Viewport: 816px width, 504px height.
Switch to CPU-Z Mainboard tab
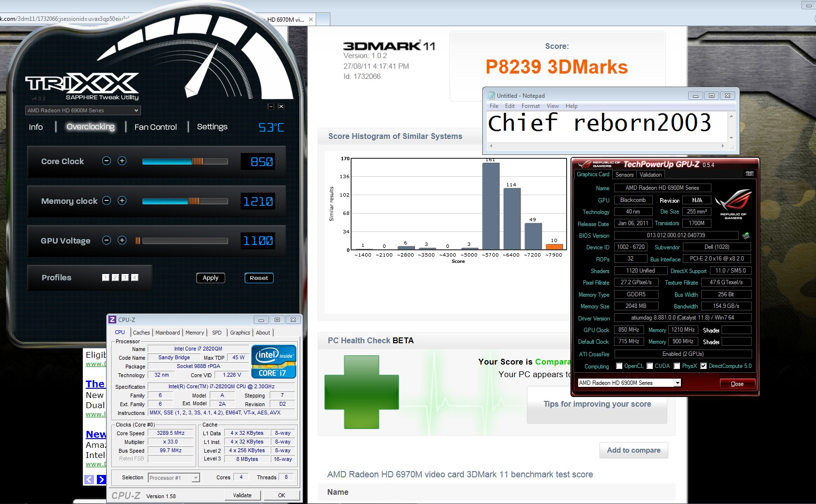coord(168,333)
